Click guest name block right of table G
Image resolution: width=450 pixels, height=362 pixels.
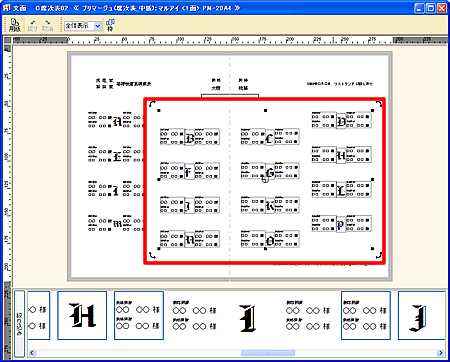[x=287, y=171]
